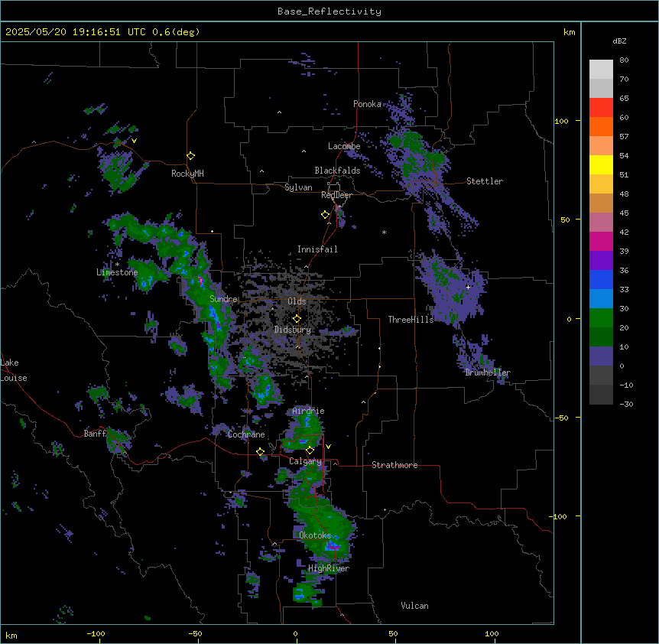Pick the purple 39-36 dBZ legend swatch
Image resolution: width=659 pixels, height=644 pixels.
tap(601, 260)
